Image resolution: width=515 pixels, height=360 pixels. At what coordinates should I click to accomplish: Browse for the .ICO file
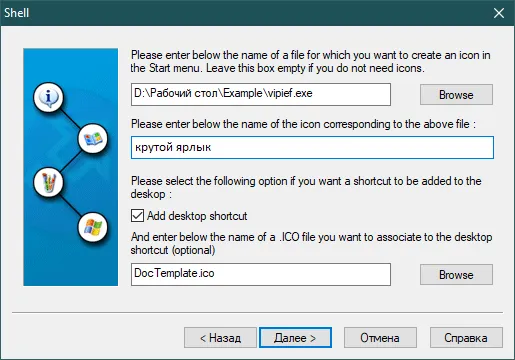pyautogui.click(x=456, y=275)
